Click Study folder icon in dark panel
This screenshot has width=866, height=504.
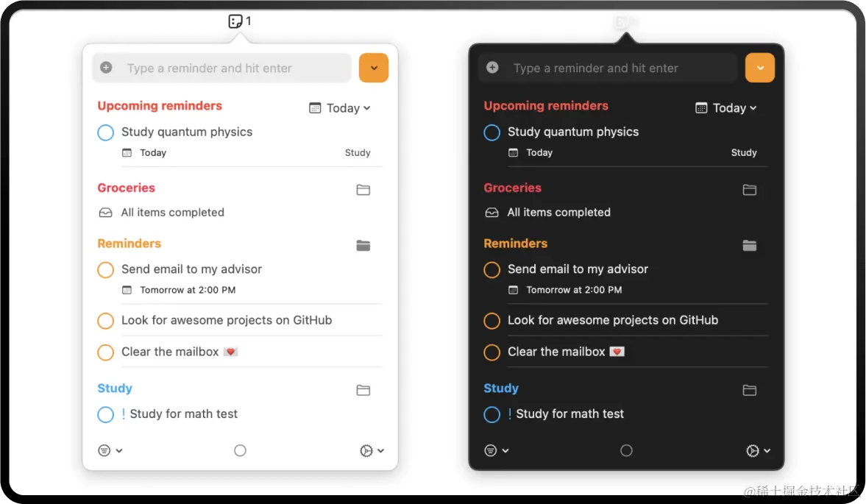[x=750, y=390]
